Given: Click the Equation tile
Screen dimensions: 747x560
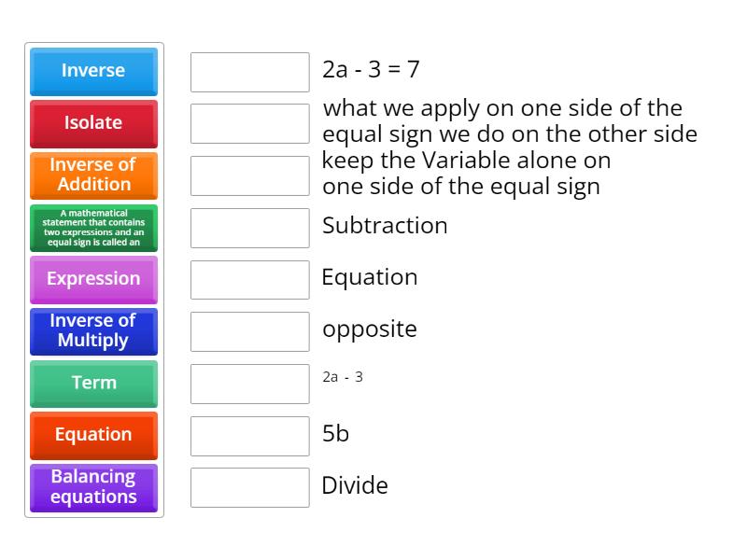Looking at the screenshot, I should [93, 435].
